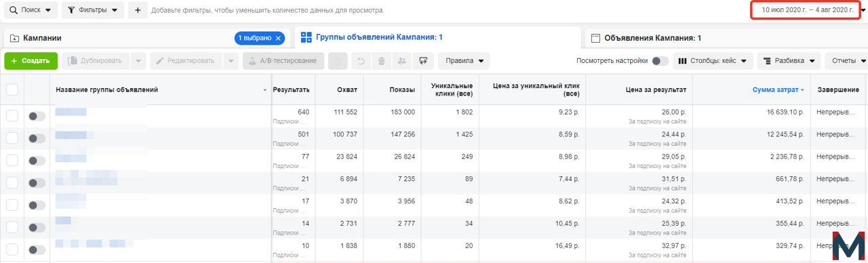
Task: Toggle the status switch in the 10-results row
Action: pos(37,250)
